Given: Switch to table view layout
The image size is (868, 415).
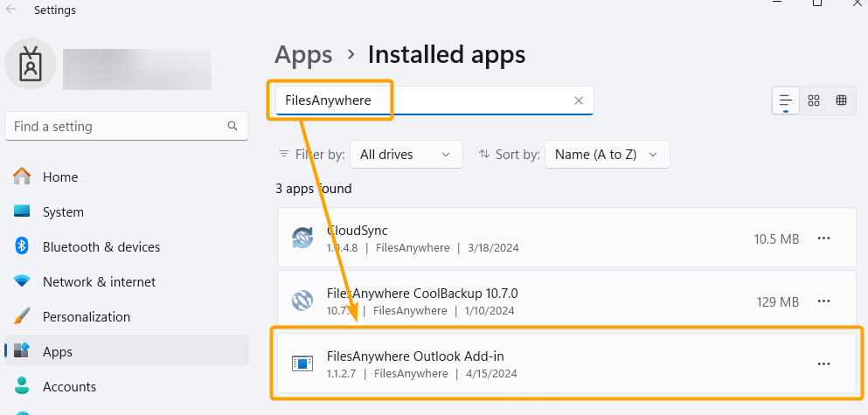Looking at the screenshot, I should [842, 100].
